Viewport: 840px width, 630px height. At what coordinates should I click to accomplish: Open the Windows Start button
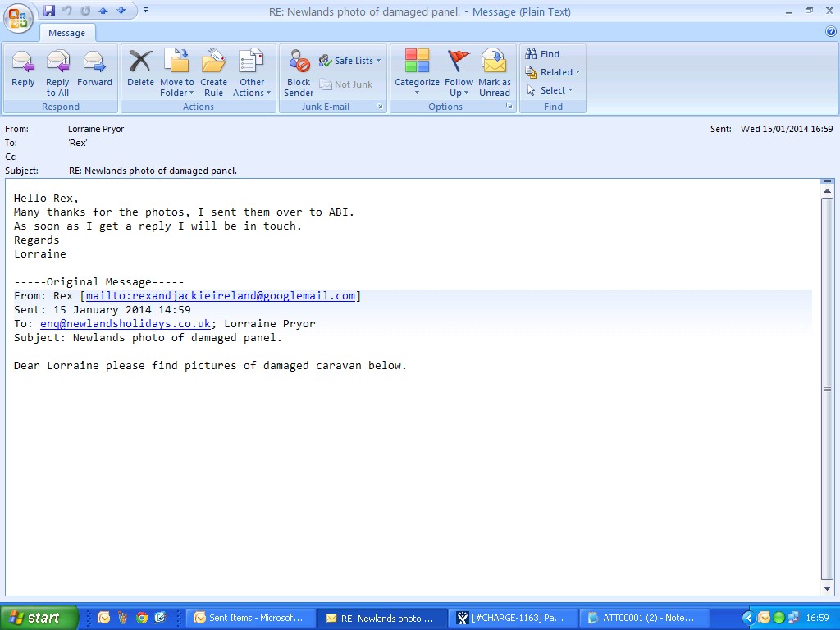(x=38, y=618)
